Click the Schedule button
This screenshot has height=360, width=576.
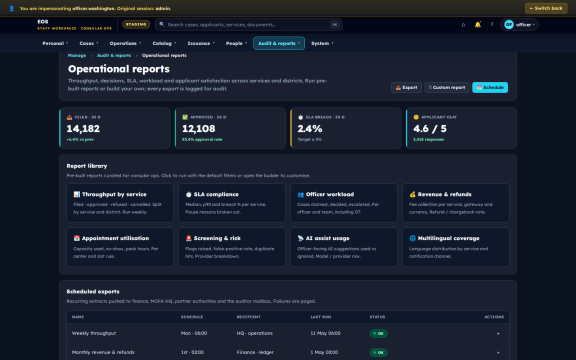pyautogui.click(x=490, y=87)
